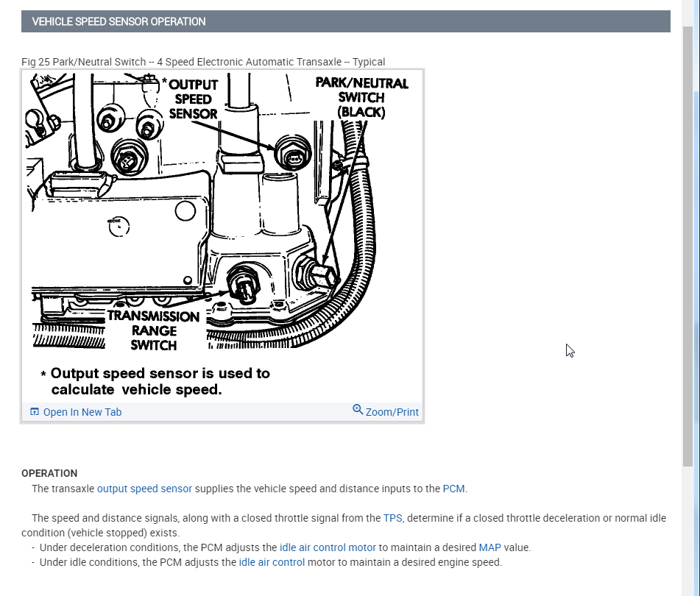Follow the 'idle air control' link in last line

click(x=272, y=562)
